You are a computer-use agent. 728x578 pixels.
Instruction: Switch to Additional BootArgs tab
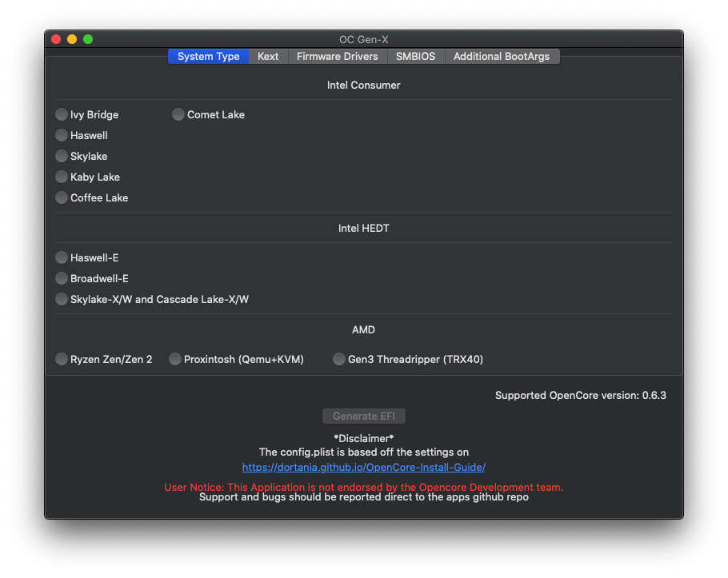[502, 57]
